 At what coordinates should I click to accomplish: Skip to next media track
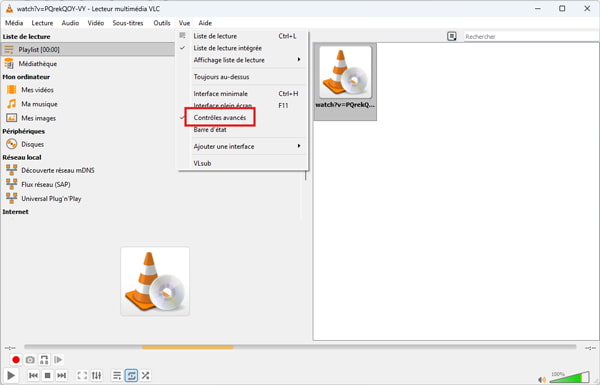(x=62, y=375)
